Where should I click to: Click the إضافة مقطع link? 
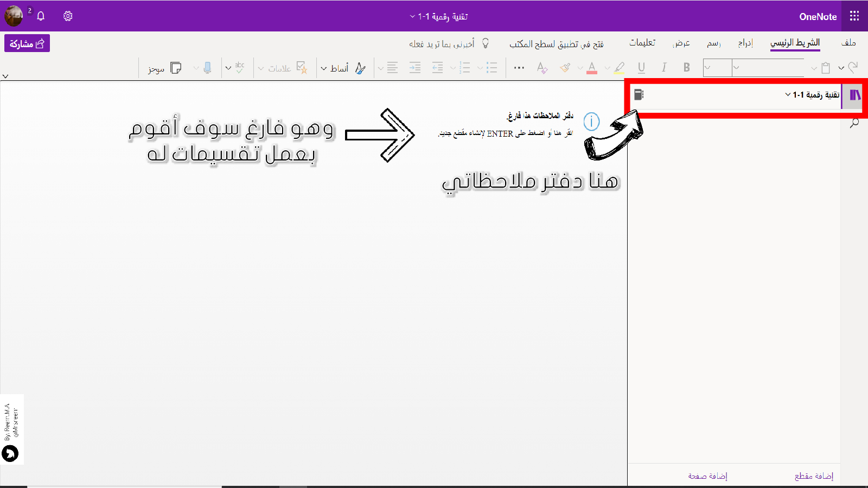[x=814, y=476]
